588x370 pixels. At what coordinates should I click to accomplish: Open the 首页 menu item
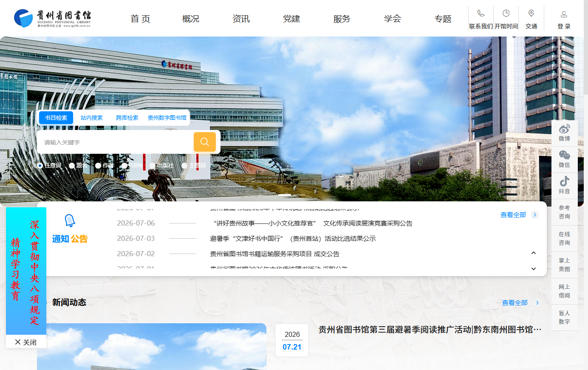[140, 19]
